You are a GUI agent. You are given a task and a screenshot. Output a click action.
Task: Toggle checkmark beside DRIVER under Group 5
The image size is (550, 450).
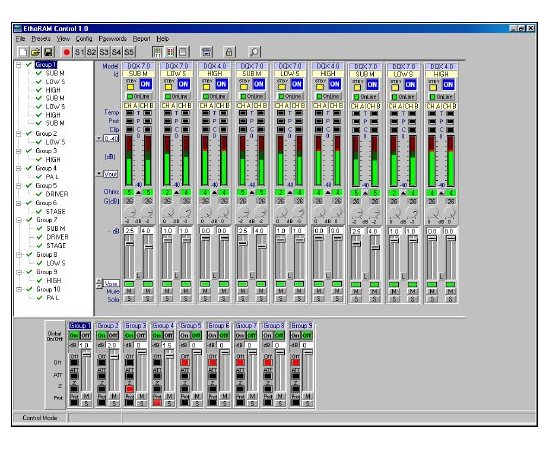[x=39, y=194]
